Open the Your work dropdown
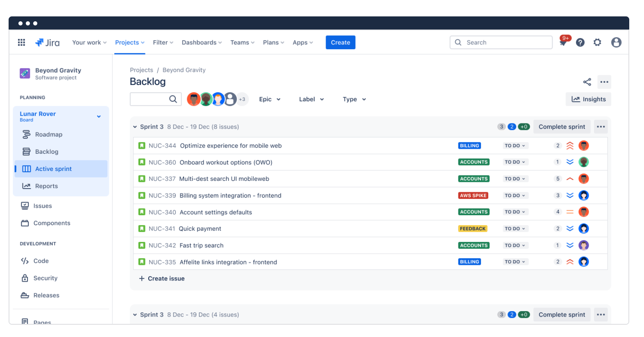This screenshot has height=337, width=644. [x=89, y=42]
